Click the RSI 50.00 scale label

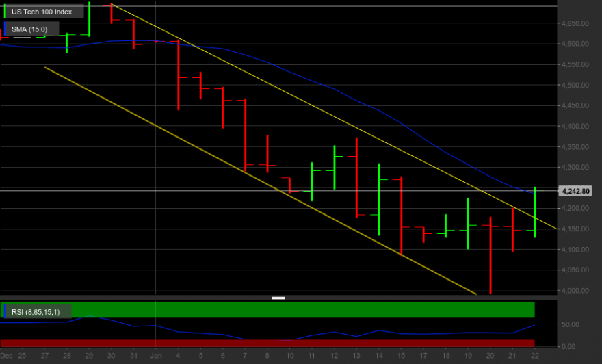pyautogui.click(x=570, y=324)
